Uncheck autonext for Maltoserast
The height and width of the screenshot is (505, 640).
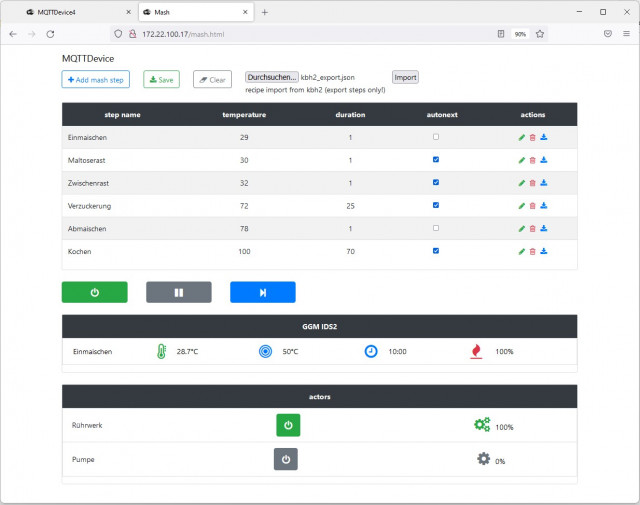[436, 160]
